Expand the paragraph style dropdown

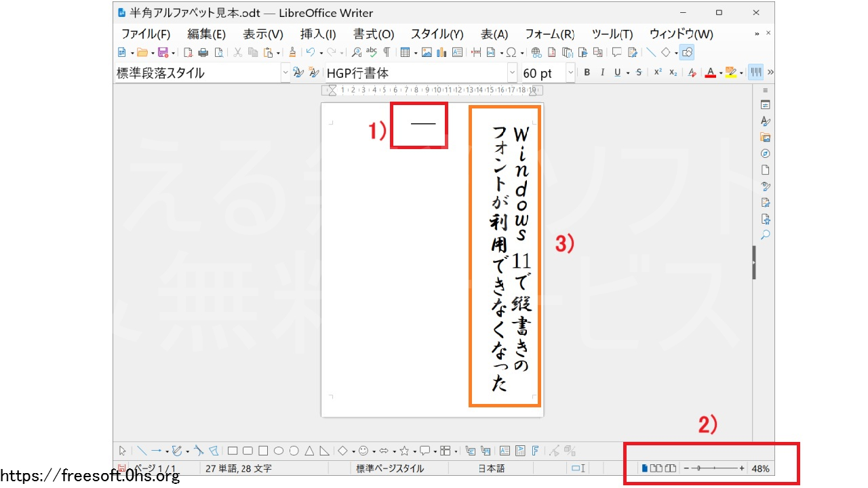click(x=285, y=73)
